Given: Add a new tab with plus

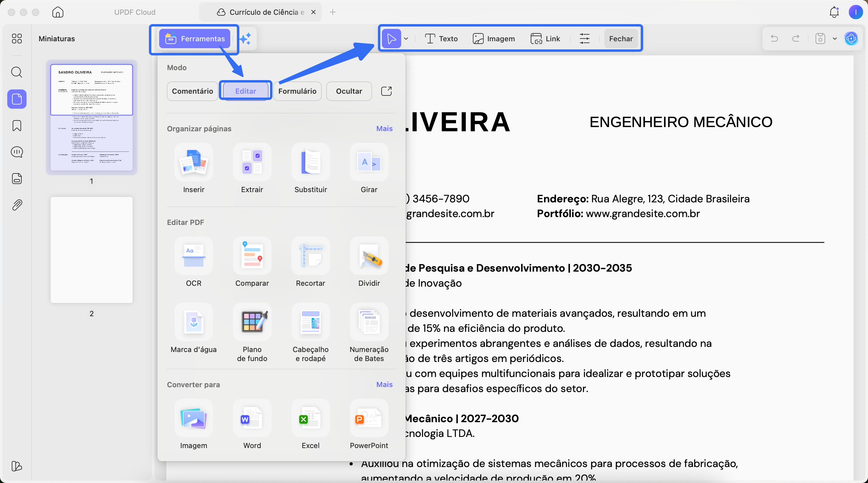Looking at the screenshot, I should (332, 12).
